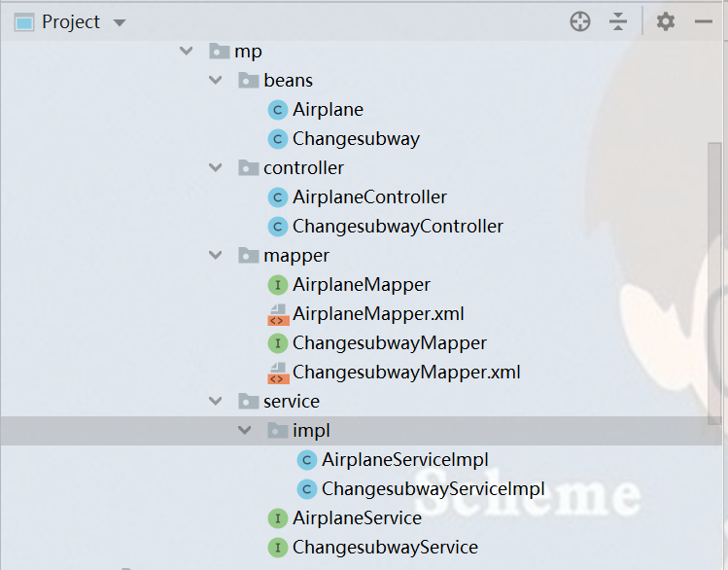Click the AirplaneServiceImpl class icon
This screenshot has width=728, height=570.
click(307, 460)
